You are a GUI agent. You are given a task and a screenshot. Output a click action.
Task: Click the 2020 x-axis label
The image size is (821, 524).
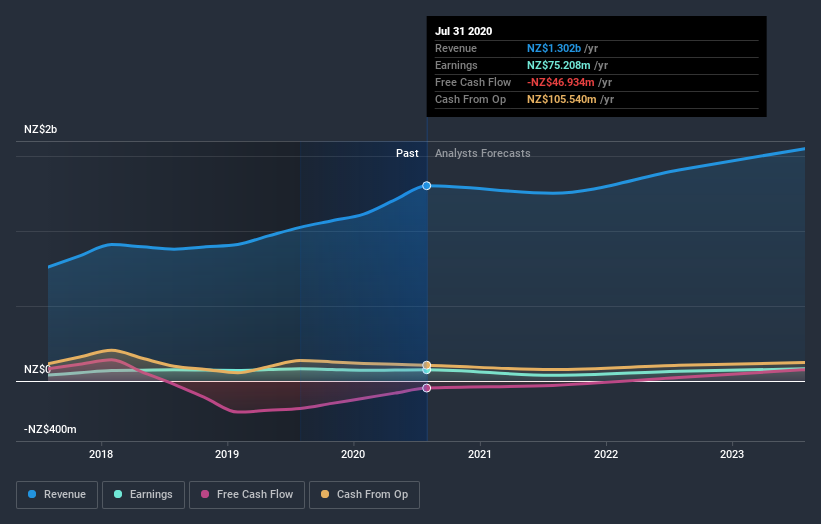(x=353, y=454)
